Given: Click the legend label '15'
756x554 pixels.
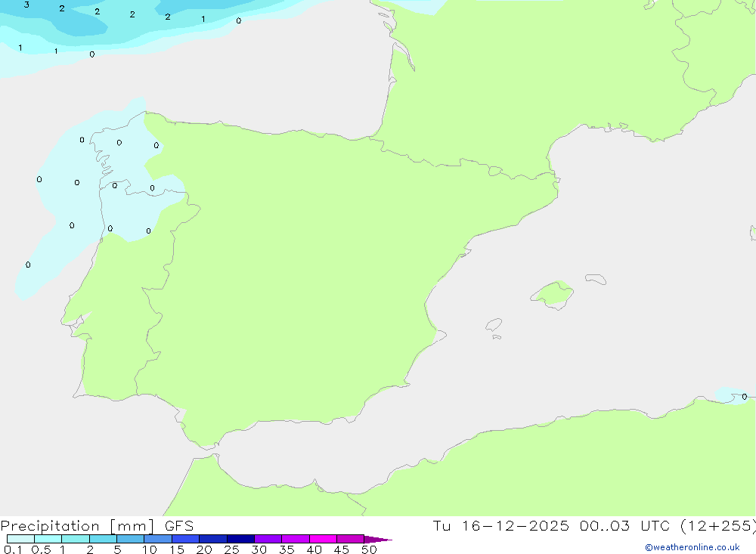Looking at the screenshot, I should coord(177,549).
